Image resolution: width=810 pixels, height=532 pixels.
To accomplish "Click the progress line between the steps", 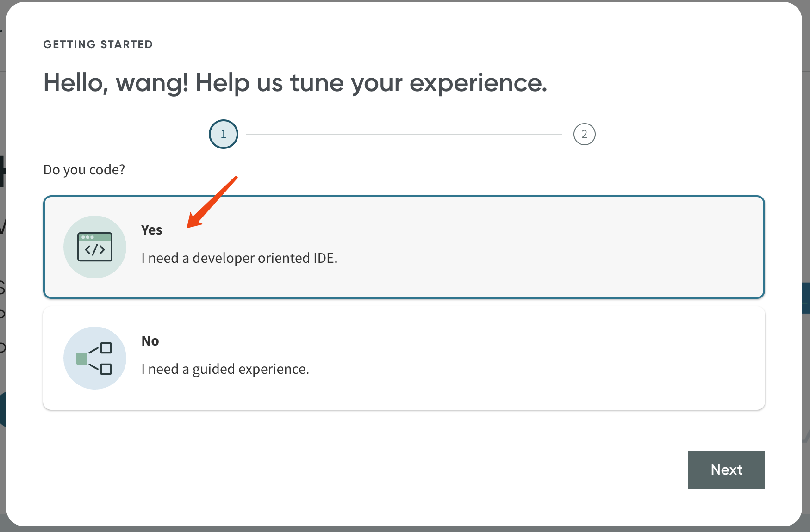I will (x=404, y=135).
